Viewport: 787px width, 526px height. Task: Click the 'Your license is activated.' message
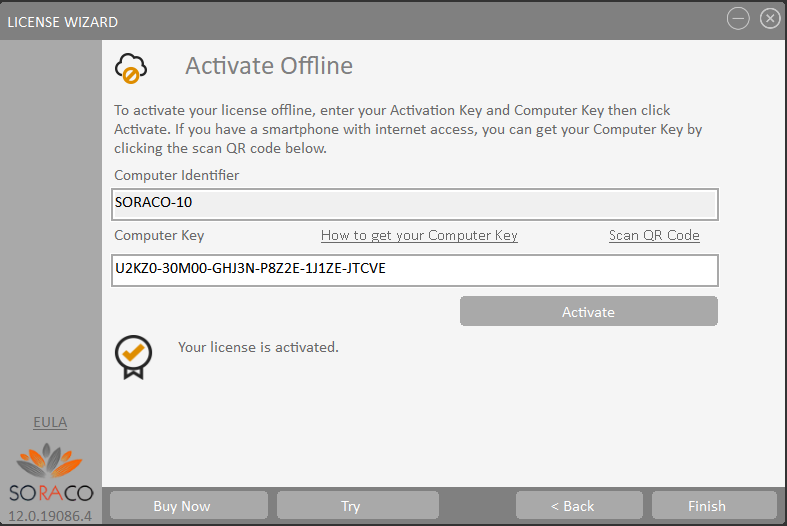(258, 347)
